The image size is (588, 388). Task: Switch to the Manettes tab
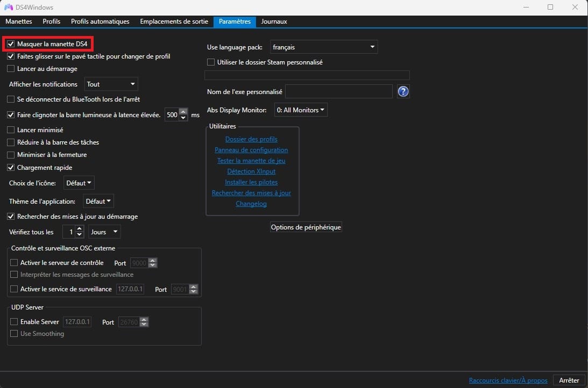(19, 21)
